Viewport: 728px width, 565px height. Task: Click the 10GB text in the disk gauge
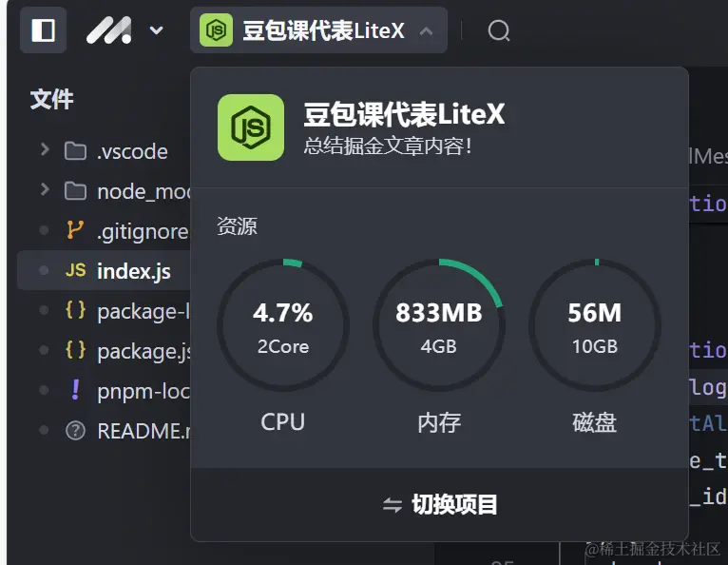595,346
